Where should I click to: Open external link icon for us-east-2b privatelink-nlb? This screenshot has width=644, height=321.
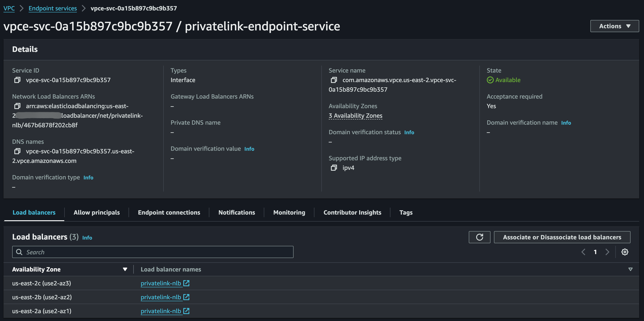tap(186, 297)
